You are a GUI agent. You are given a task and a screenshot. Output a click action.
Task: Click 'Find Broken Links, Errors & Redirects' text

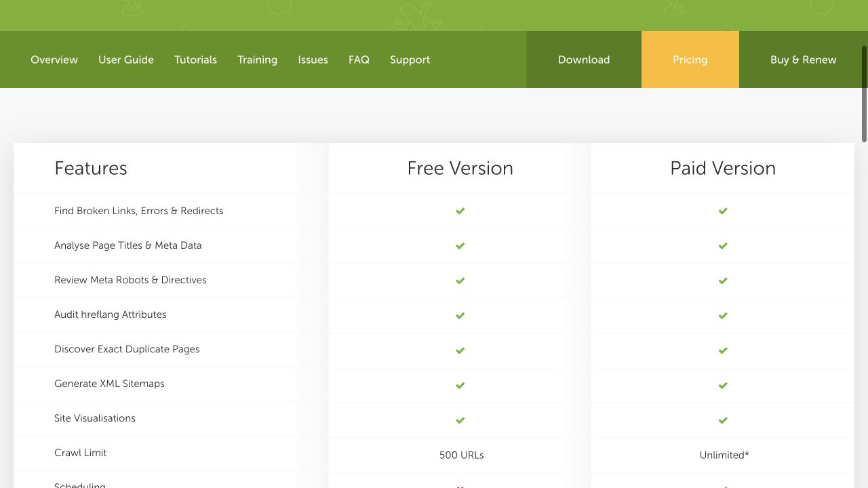click(x=139, y=211)
